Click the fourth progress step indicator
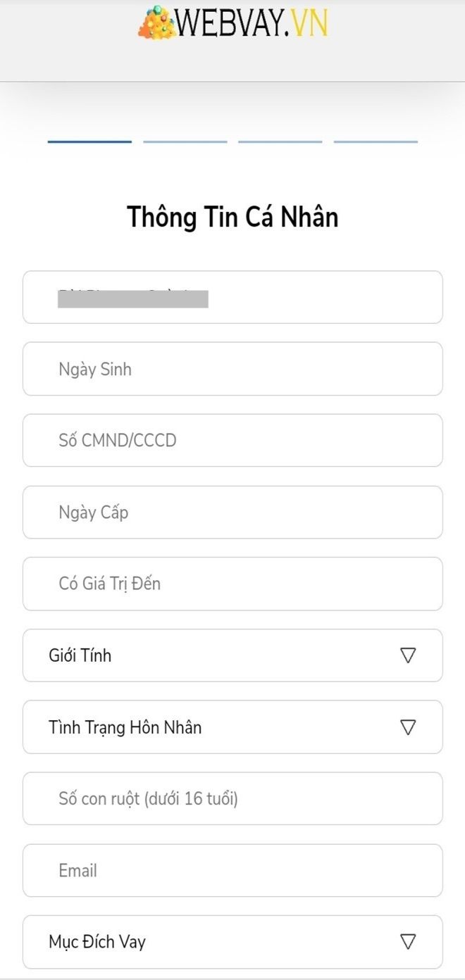 [x=376, y=141]
